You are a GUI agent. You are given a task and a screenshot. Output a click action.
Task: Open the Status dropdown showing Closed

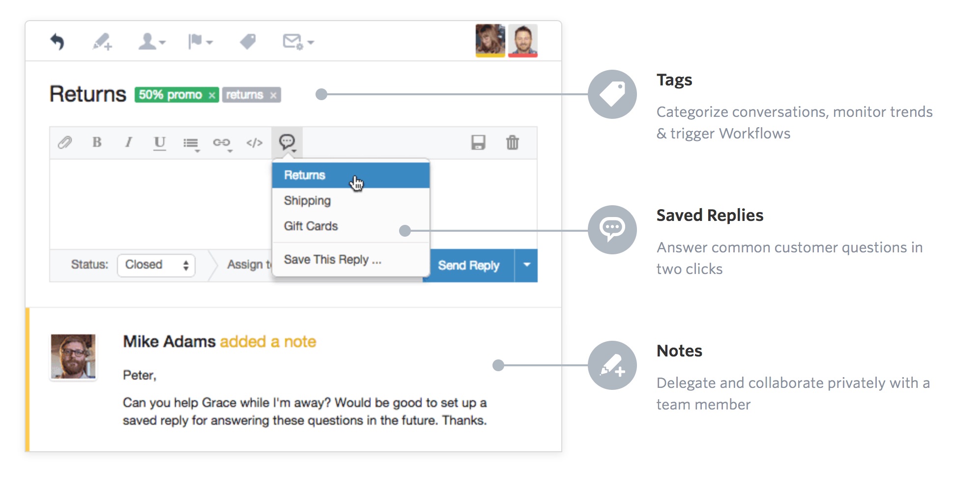pyautogui.click(x=156, y=265)
